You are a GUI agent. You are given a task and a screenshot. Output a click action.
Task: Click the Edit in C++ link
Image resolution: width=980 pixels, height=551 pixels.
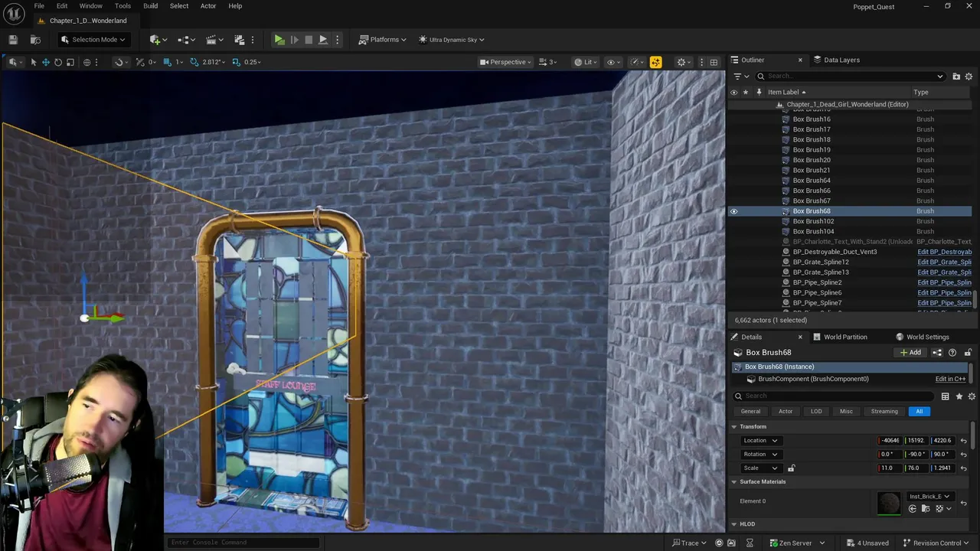tap(950, 379)
